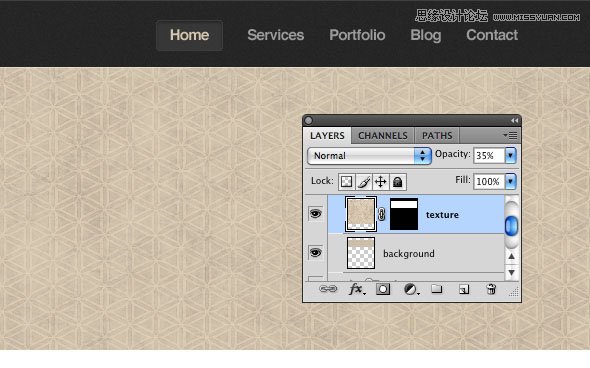Delete the layer with the trash icon
This screenshot has height=368, width=590.
tap(491, 289)
